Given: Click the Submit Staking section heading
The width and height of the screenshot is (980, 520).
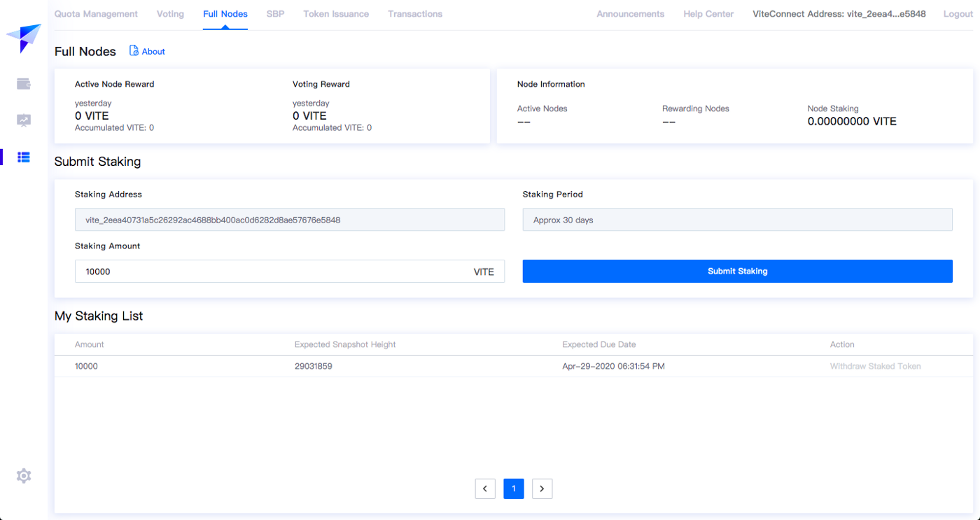Looking at the screenshot, I should (x=98, y=162).
